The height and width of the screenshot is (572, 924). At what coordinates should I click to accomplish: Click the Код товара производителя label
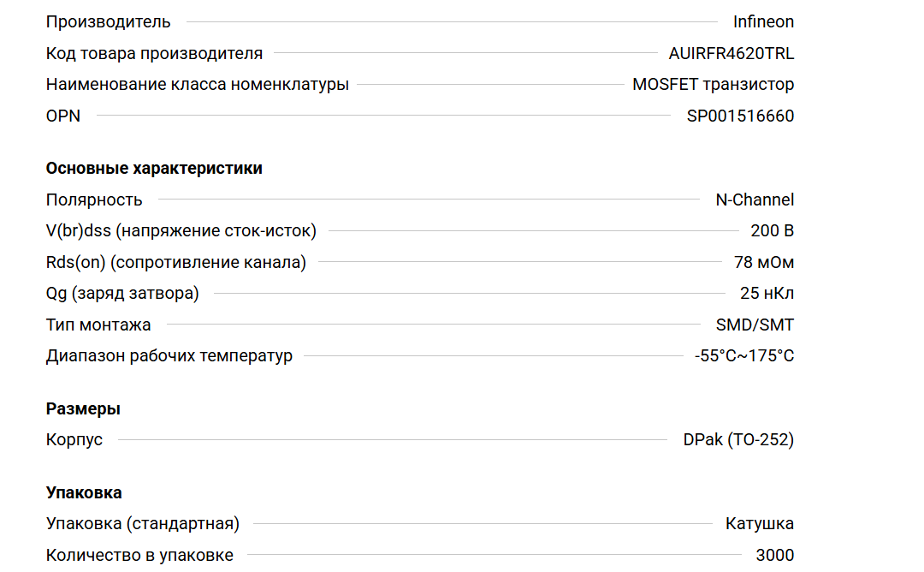(x=154, y=53)
